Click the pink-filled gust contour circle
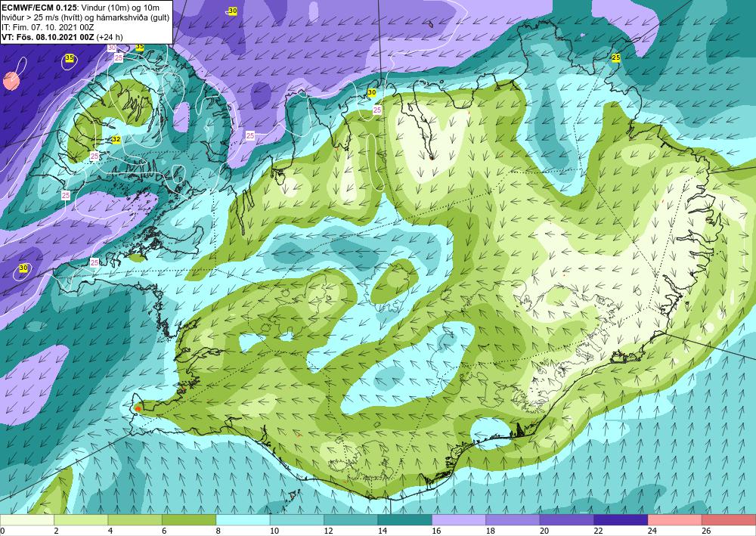 tap(11, 81)
